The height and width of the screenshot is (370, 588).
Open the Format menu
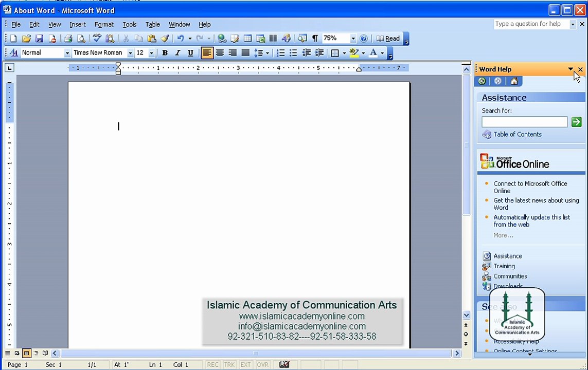[104, 25]
